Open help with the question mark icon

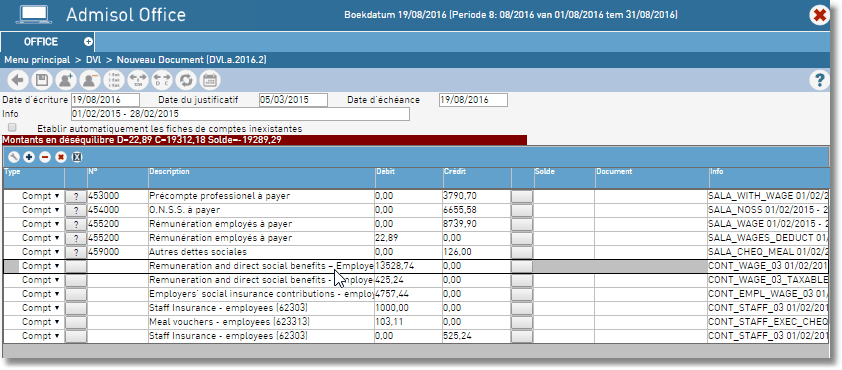tap(819, 81)
